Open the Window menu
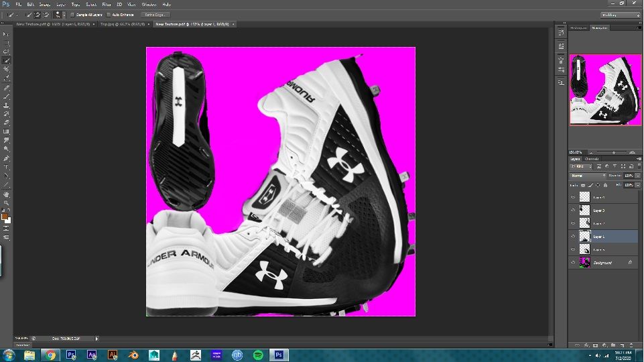This screenshot has height=362, width=644. [149, 5]
